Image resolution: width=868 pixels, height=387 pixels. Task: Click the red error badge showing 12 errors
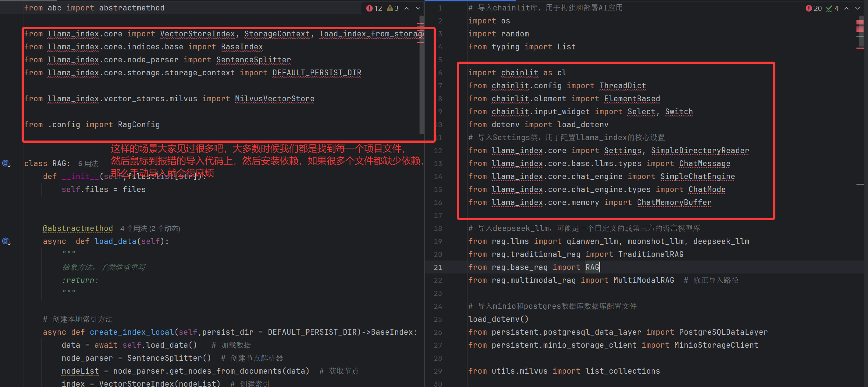(x=373, y=8)
